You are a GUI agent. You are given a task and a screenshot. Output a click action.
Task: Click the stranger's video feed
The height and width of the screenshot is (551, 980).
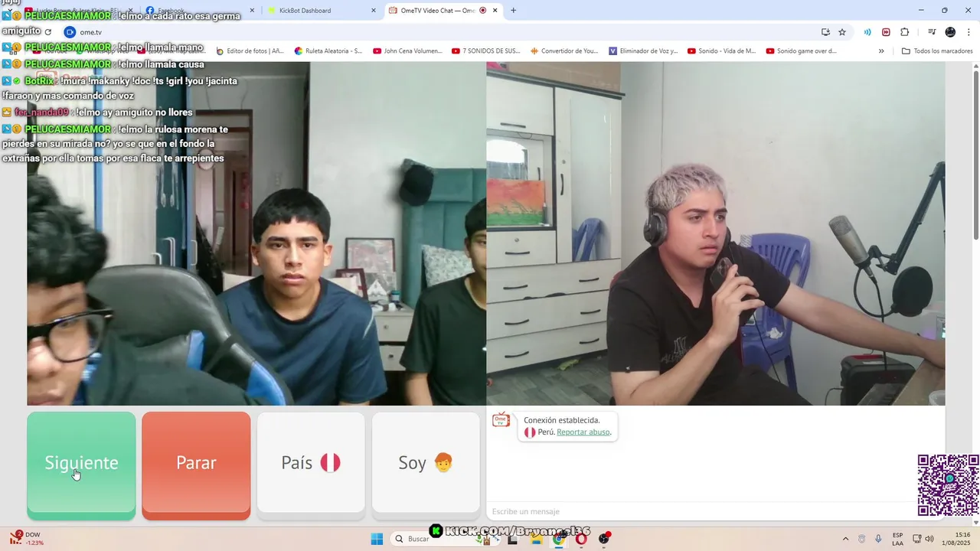[x=256, y=233]
